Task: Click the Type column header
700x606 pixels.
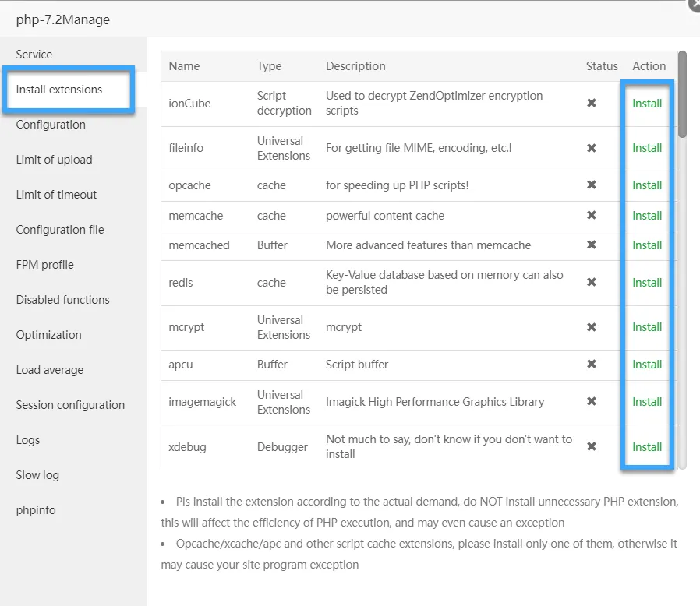Action: tap(269, 66)
